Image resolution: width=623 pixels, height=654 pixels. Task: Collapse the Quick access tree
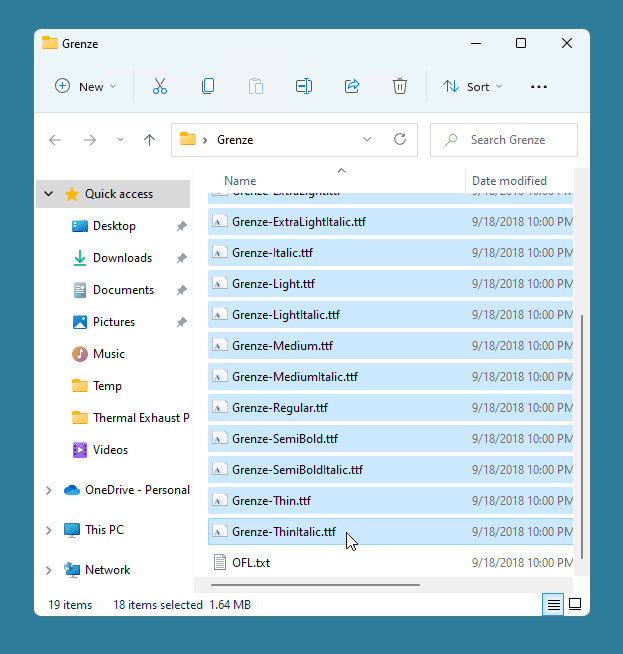49,194
